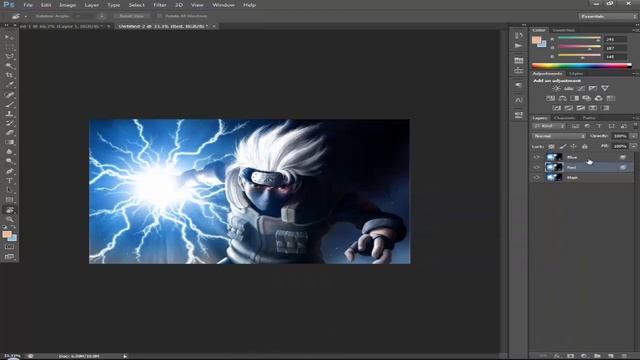Select the Rotate View hand tool
The width and height of the screenshot is (640, 360).
pyautogui.click(x=9, y=210)
